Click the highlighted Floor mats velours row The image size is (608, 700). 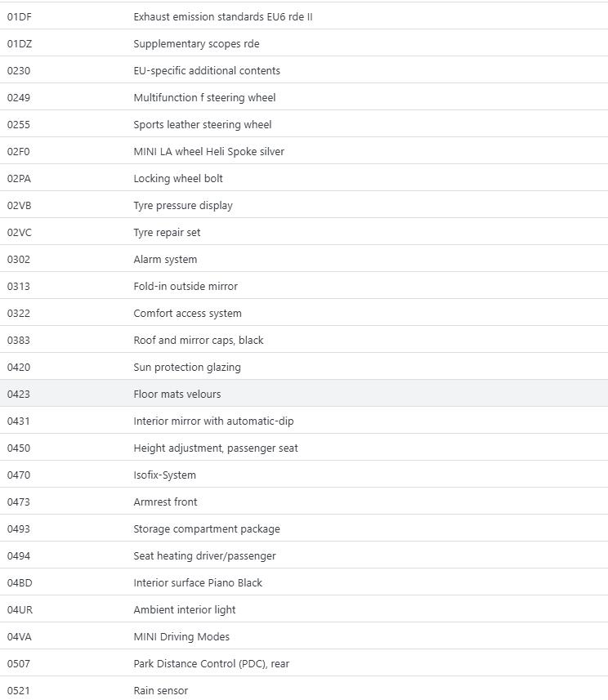pyautogui.click(x=177, y=394)
